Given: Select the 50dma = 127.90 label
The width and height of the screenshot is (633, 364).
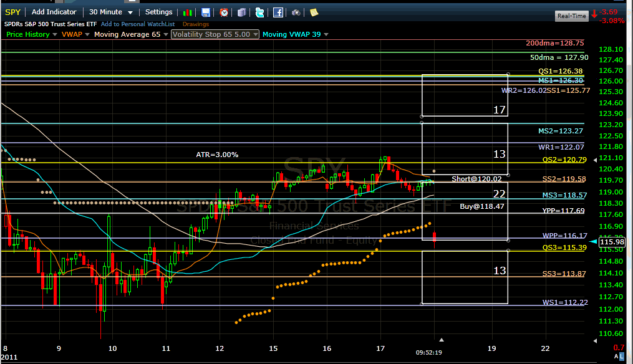Looking at the screenshot, I should [x=559, y=57].
